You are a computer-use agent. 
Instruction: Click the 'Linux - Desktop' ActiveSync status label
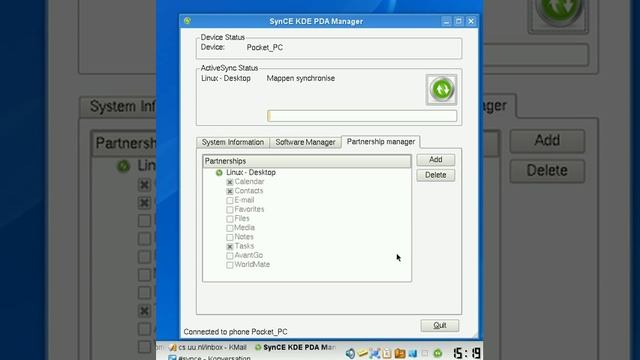pyautogui.click(x=226, y=78)
